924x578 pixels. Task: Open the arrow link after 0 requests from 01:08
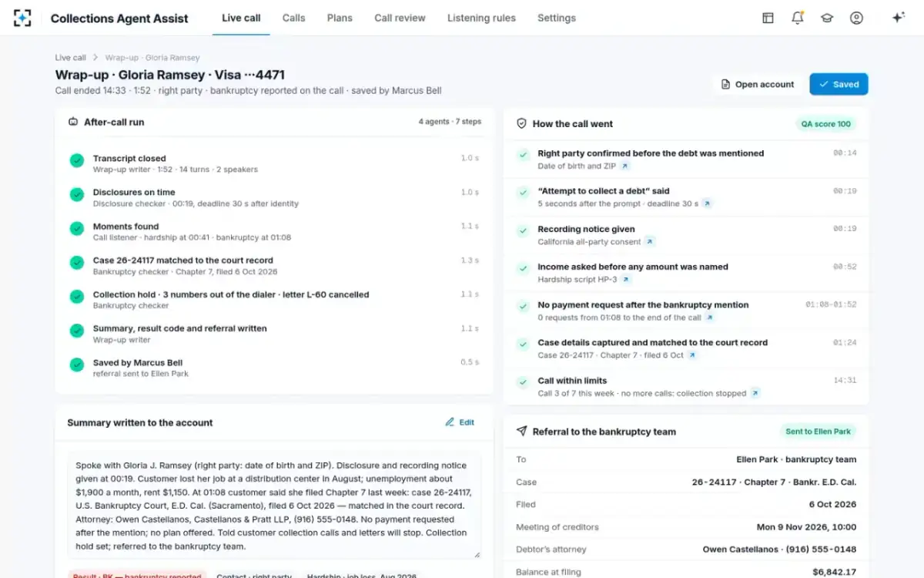coord(710,318)
